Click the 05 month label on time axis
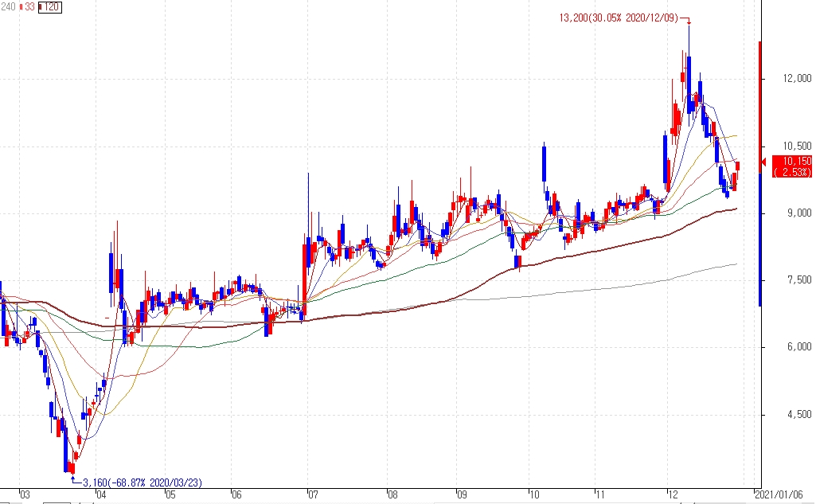 point(170,494)
